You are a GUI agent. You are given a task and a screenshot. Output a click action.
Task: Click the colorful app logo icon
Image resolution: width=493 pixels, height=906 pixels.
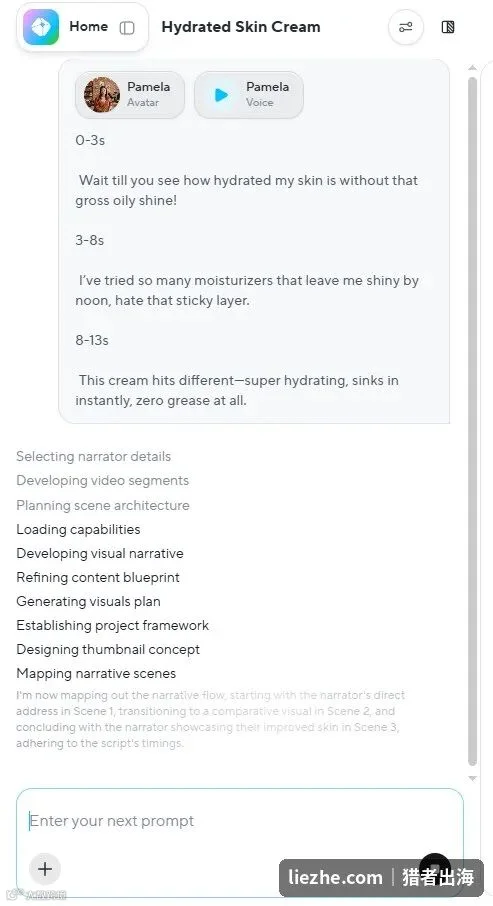point(40,27)
